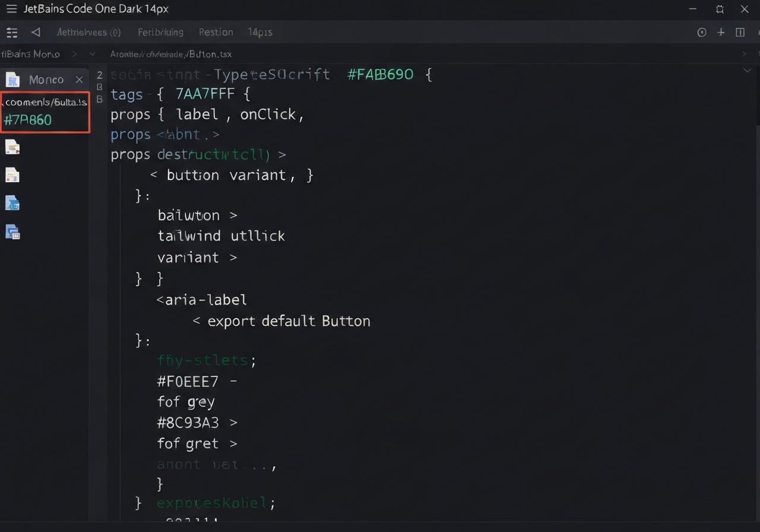The height and width of the screenshot is (532, 760).
Task: Expand the chevron right of flBains Mono
Action: (x=74, y=54)
